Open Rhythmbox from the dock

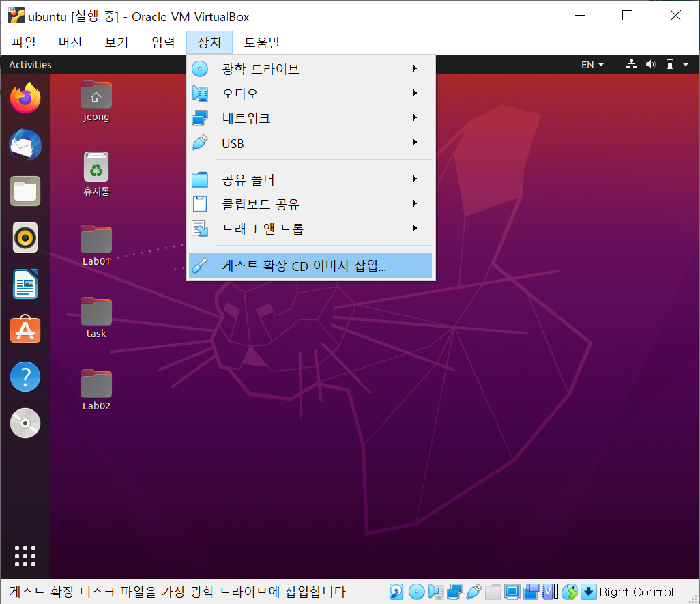[25, 238]
